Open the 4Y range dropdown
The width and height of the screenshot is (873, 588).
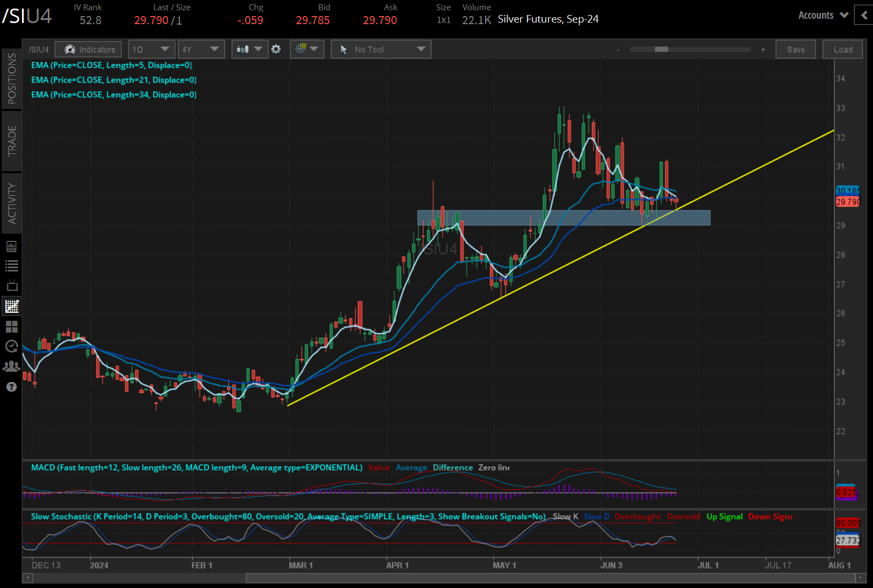point(201,49)
